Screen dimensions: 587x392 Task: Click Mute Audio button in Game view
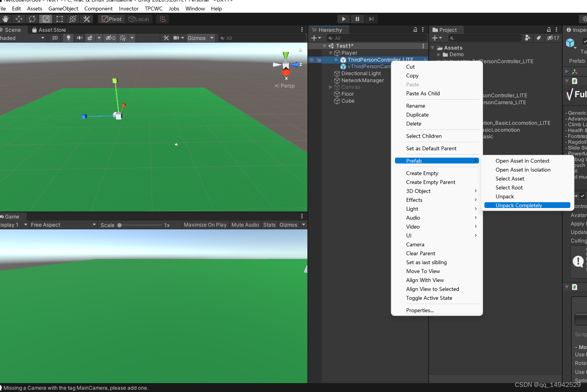(x=245, y=225)
